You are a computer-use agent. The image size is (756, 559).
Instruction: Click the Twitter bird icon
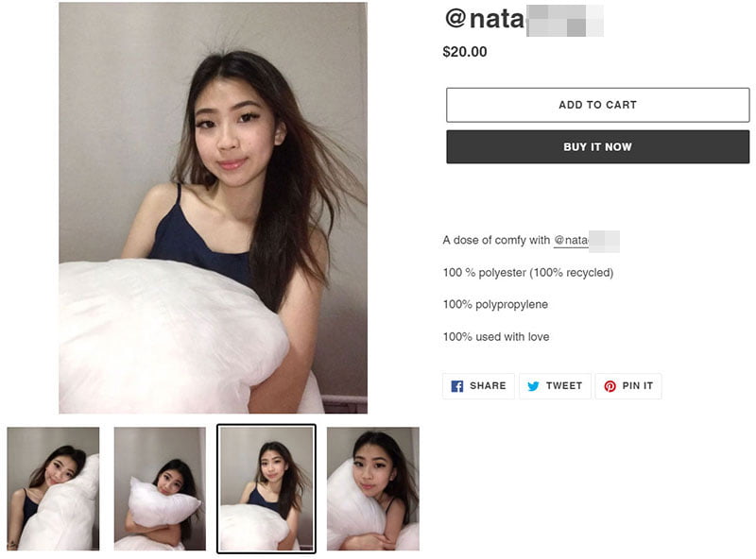point(533,386)
